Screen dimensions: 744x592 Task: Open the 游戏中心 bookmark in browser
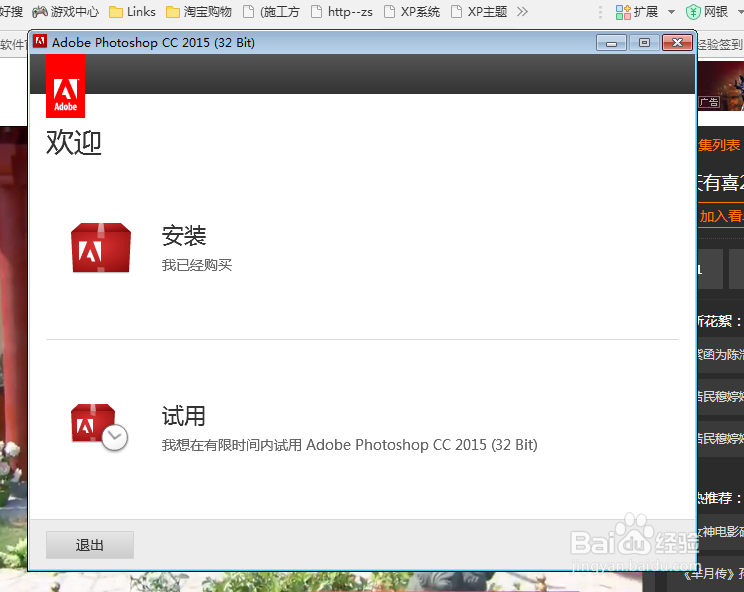(65, 11)
